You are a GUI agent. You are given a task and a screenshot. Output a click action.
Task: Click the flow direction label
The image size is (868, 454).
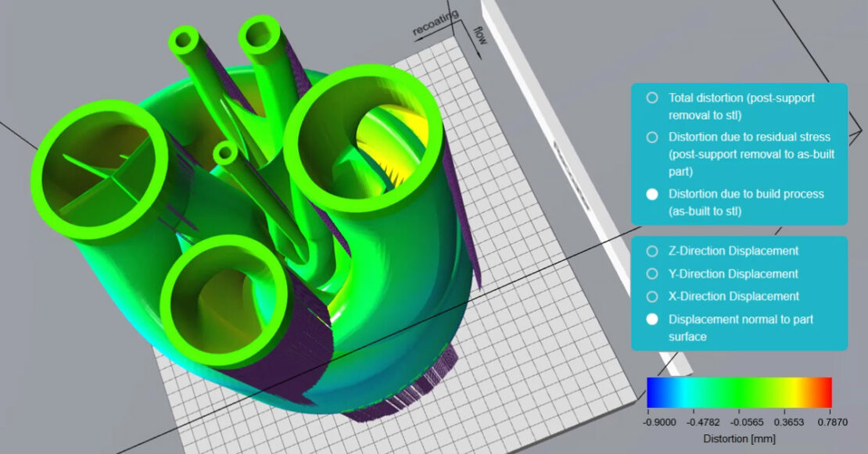pos(479,34)
